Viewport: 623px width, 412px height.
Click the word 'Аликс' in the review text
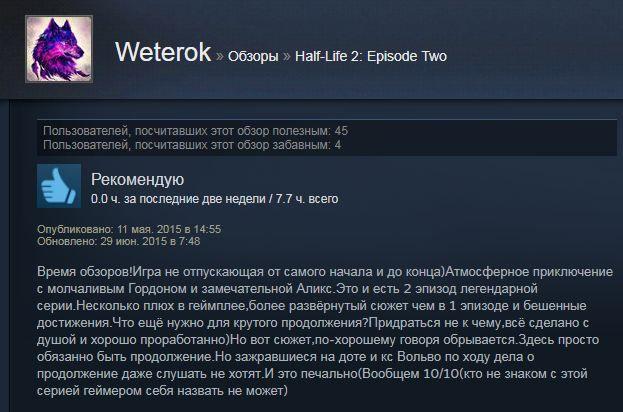(x=314, y=289)
